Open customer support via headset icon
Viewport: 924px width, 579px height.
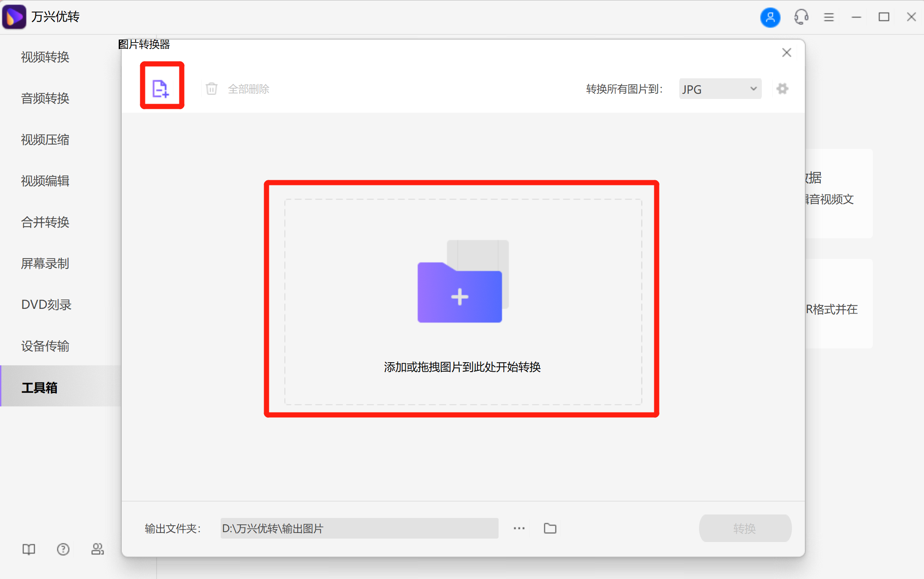(x=801, y=17)
